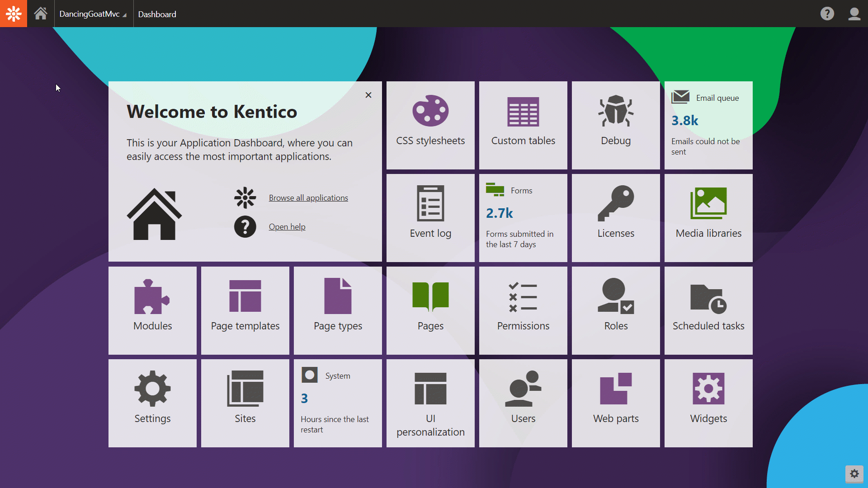The width and height of the screenshot is (868, 488).
Task: Open the Web parts tile
Action: 616,403
